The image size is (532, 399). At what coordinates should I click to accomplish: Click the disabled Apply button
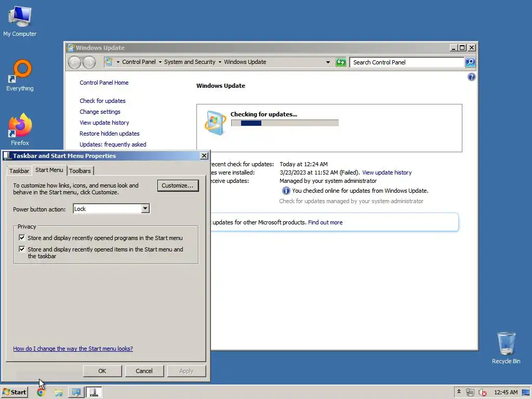point(187,371)
